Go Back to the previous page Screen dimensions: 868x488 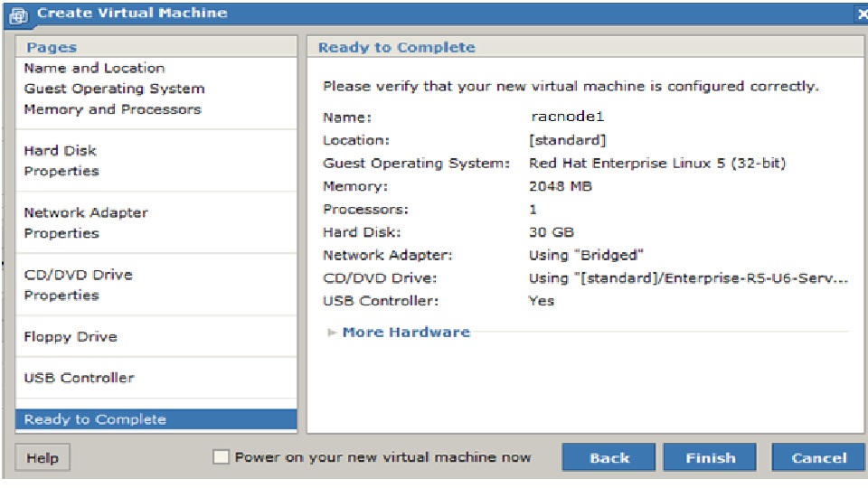click(x=609, y=457)
